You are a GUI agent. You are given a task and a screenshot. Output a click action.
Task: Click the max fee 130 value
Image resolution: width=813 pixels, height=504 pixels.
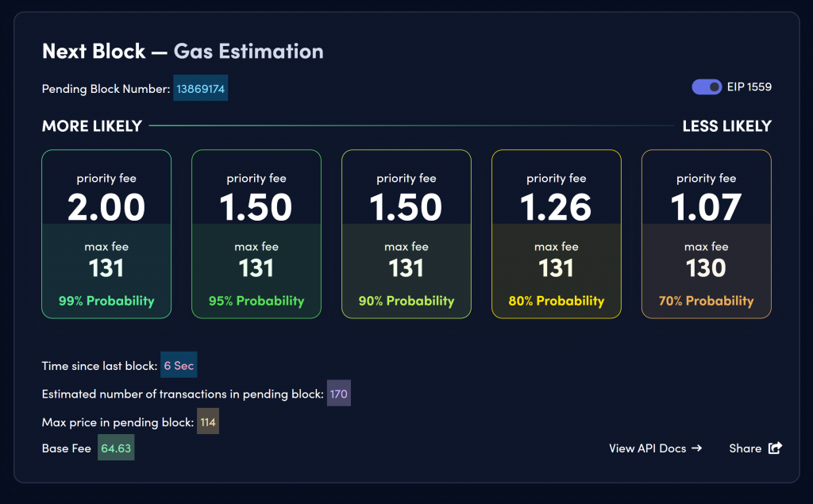pos(706,268)
